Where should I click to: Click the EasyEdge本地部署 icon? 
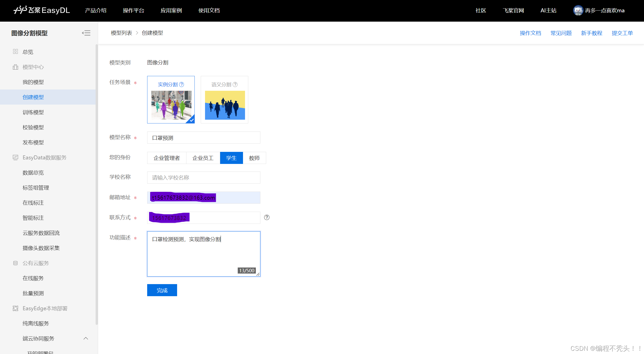coord(15,308)
